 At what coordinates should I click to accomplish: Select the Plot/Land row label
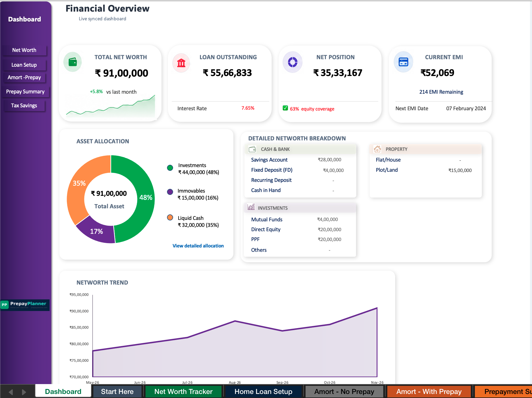[x=387, y=170]
